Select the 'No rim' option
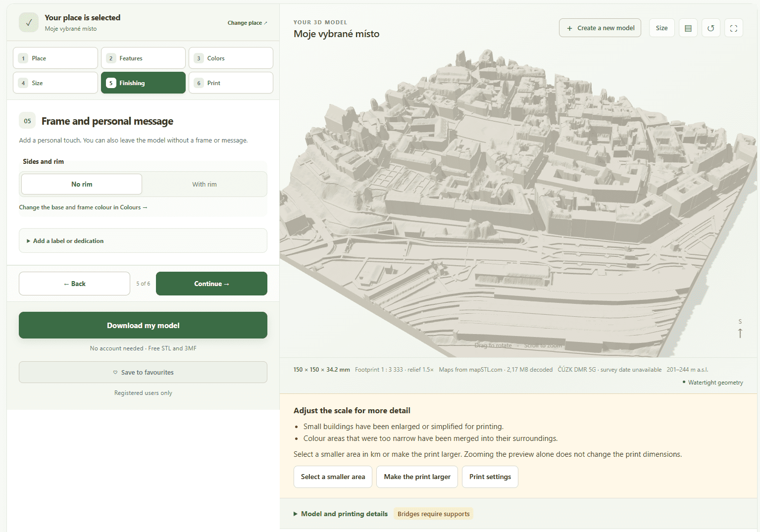Viewport: 760px width, 532px height. click(x=82, y=184)
